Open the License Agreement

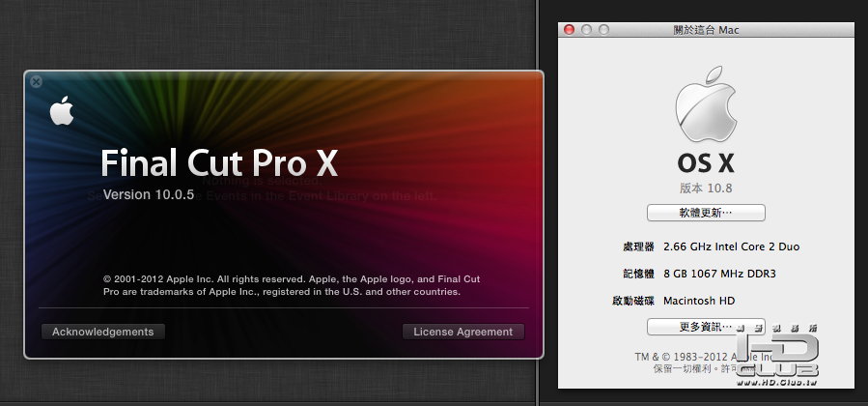[x=463, y=332]
